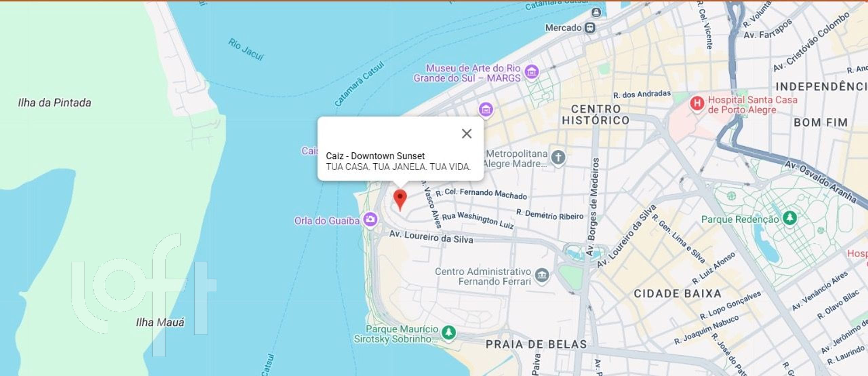The width and height of the screenshot is (868, 376).
Task: Select the Mercado train station icon
Action: coord(590,27)
